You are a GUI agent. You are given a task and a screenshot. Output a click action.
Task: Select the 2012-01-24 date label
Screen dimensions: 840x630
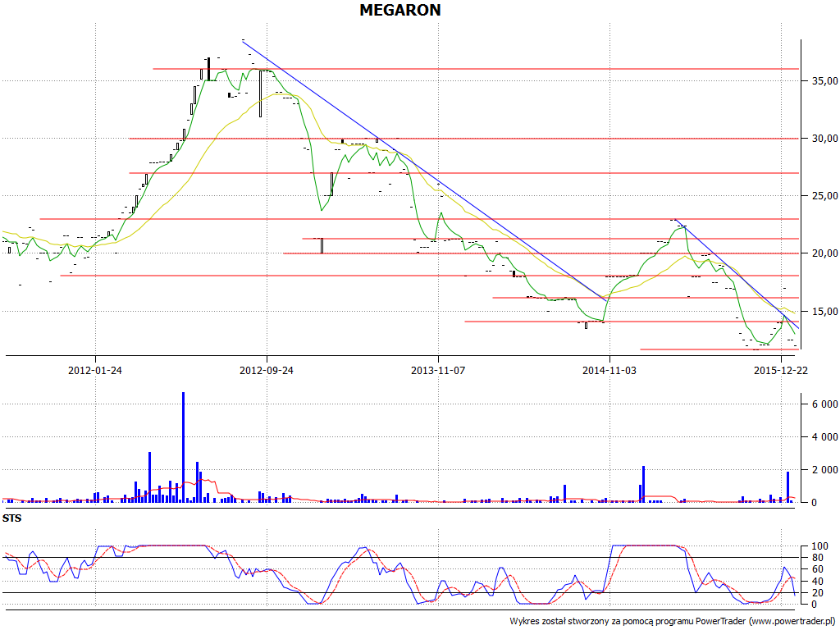pos(95,370)
